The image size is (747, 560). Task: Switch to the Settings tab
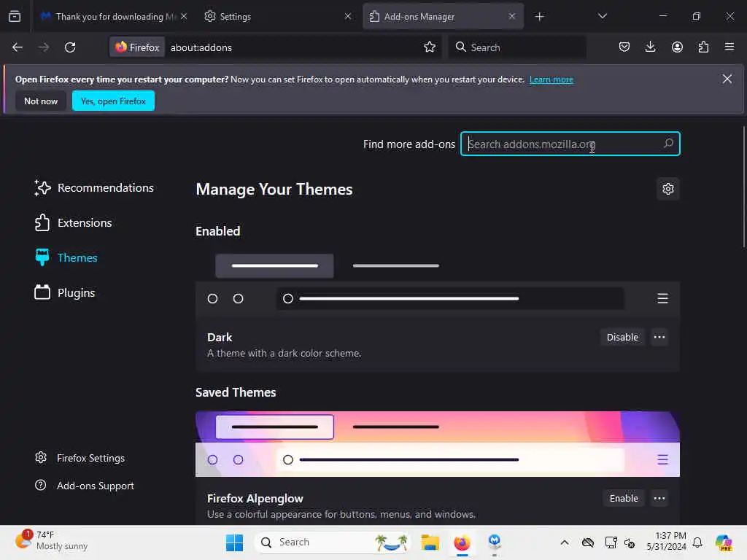pyautogui.click(x=278, y=16)
